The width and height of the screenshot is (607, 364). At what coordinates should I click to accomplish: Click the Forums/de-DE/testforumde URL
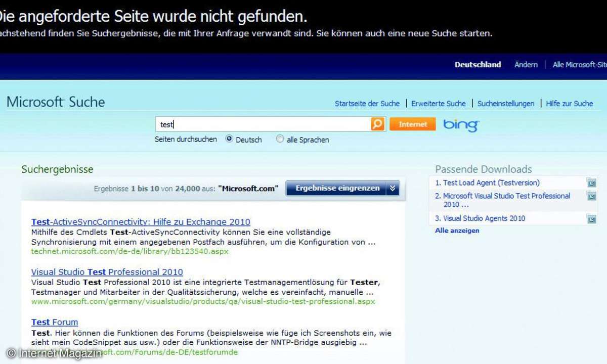[135, 352]
